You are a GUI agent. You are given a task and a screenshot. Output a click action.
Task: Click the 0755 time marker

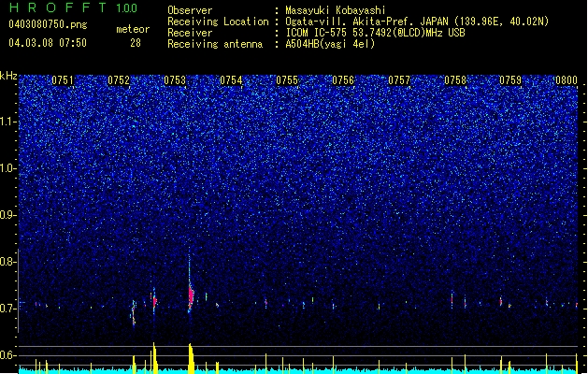(287, 80)
